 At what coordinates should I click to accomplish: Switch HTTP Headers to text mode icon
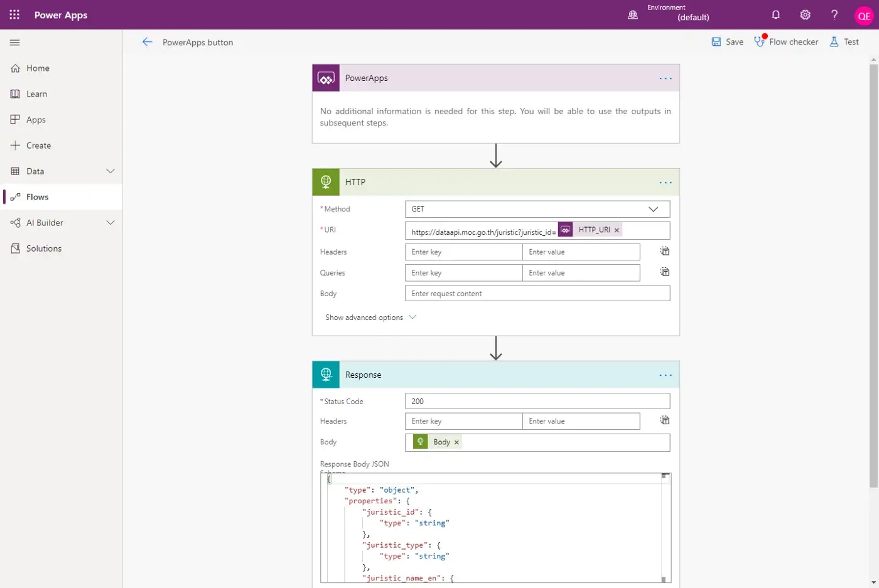[665, 251]
